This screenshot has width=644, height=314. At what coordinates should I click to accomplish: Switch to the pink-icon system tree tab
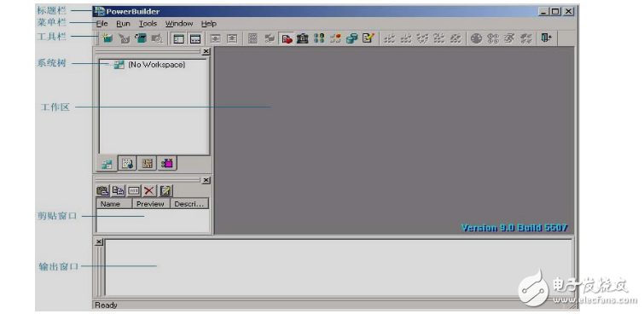click(x=167, y=164)
